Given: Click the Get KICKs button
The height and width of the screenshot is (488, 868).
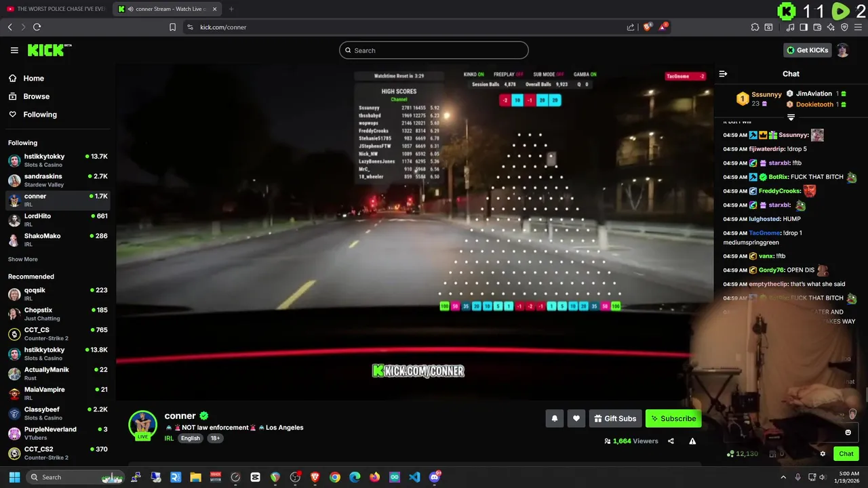Looking at the screenshot, I should pos(807,50).
